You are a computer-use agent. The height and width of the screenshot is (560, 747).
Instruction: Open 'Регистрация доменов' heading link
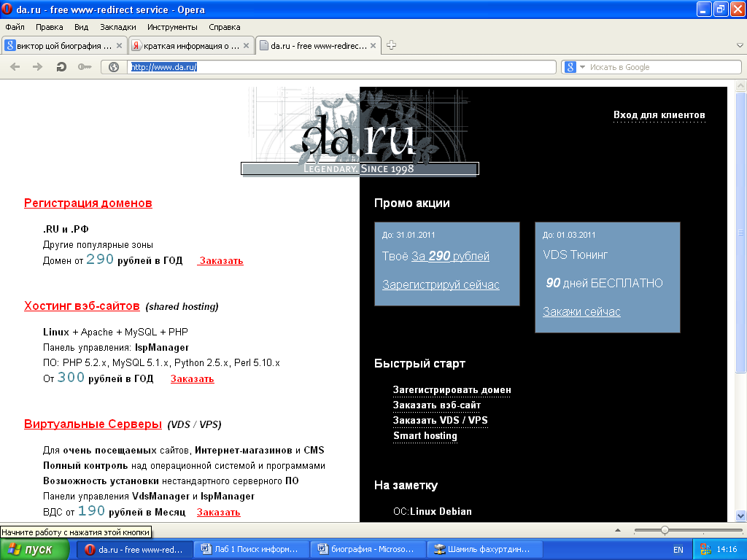(88, 203)
